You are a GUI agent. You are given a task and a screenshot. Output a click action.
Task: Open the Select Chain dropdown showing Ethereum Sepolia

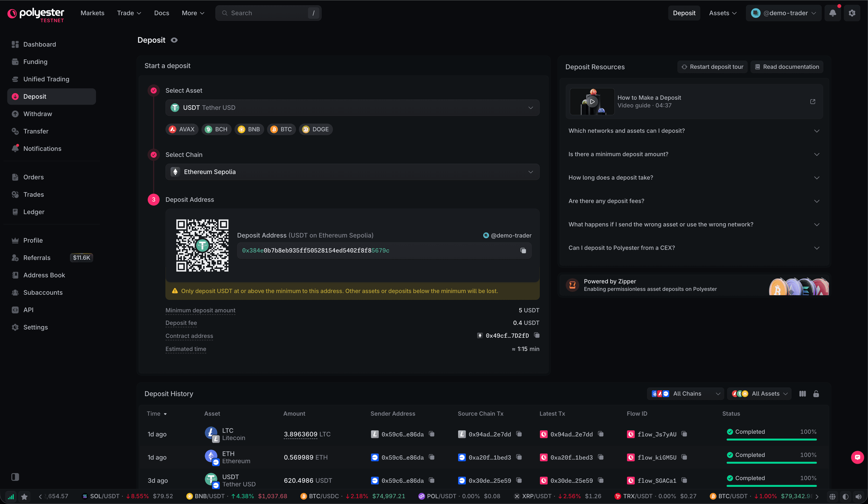click(x=352, y=172)
